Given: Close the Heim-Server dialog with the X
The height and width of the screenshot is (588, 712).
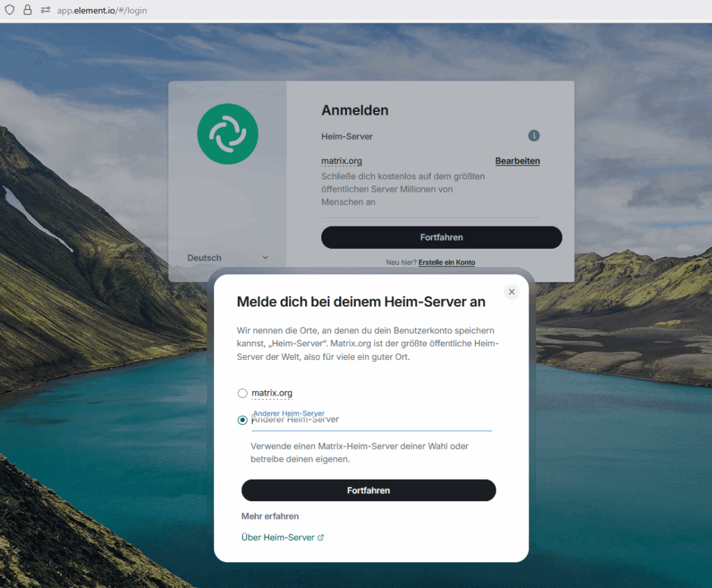Looking at the screenshot, I should (x=512, y=292).
